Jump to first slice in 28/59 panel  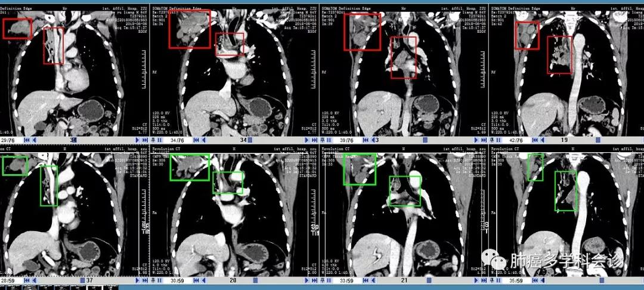(x=27, y=280)
